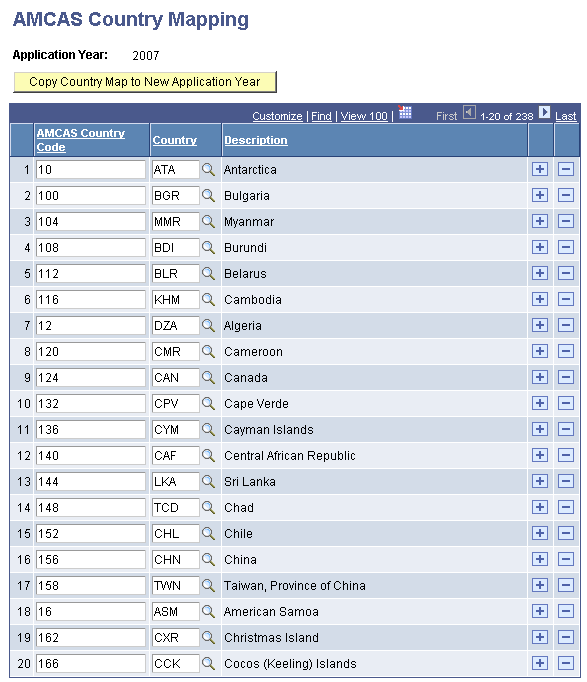
Task: Click country field containing DZA
Action: click(x=176, y=325)
